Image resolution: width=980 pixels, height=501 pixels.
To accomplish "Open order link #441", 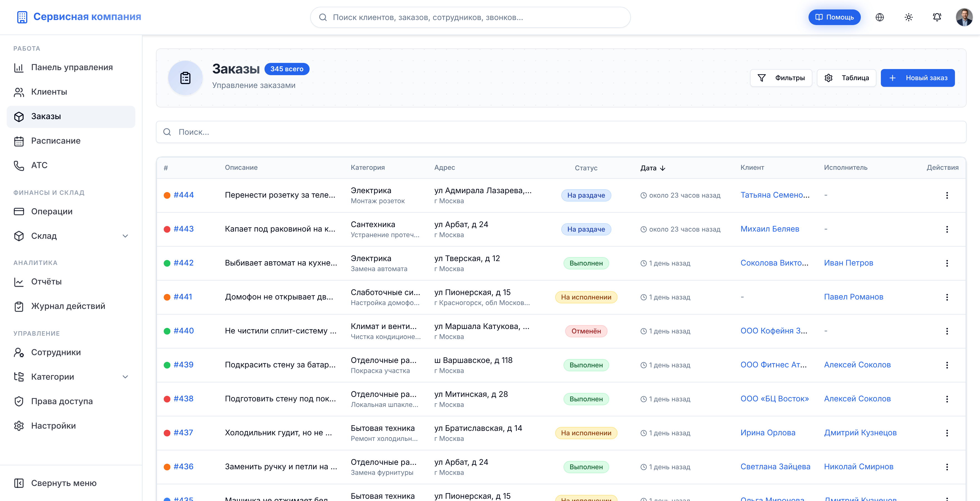I will pos(183,297).
